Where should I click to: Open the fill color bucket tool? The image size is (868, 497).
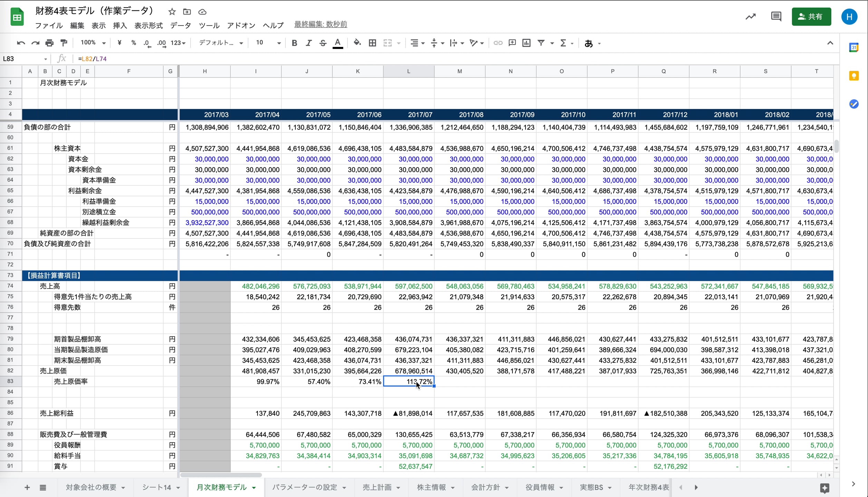(357, 43)
